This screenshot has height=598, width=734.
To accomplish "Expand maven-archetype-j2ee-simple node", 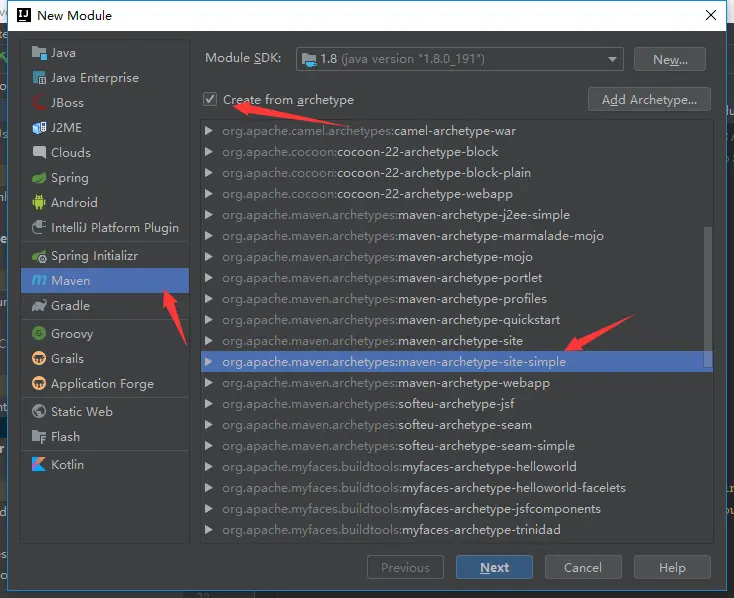I will click(x=209, y=214).
